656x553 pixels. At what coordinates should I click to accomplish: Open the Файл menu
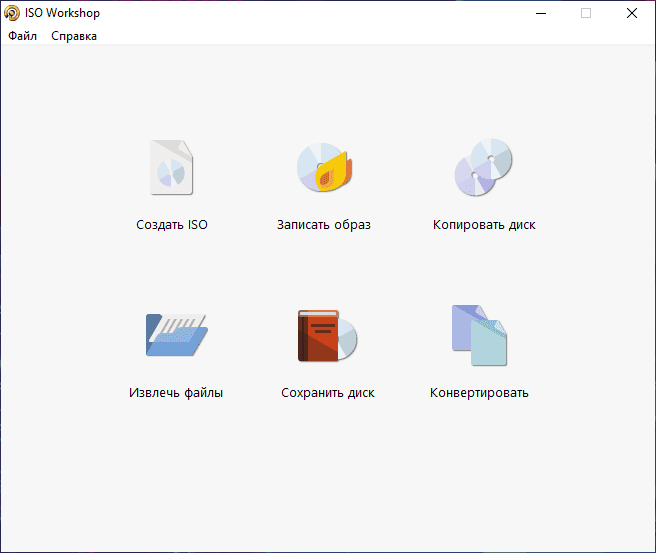point(23,36)
